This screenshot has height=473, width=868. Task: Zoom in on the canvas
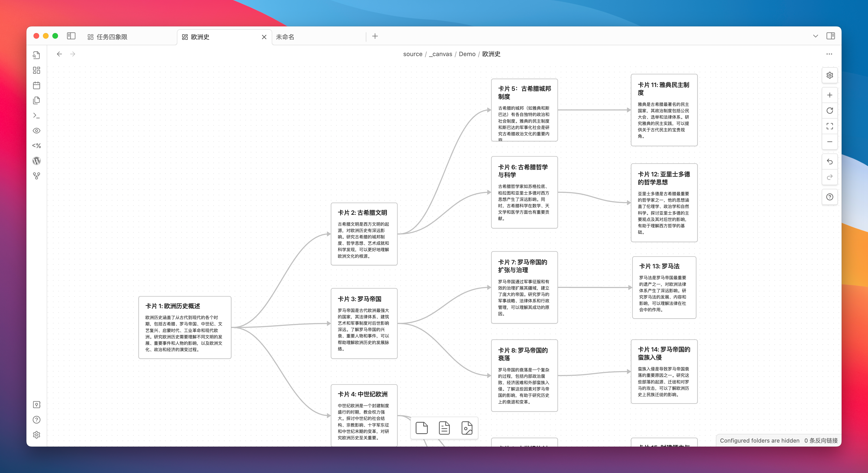[x=830, y=95]
